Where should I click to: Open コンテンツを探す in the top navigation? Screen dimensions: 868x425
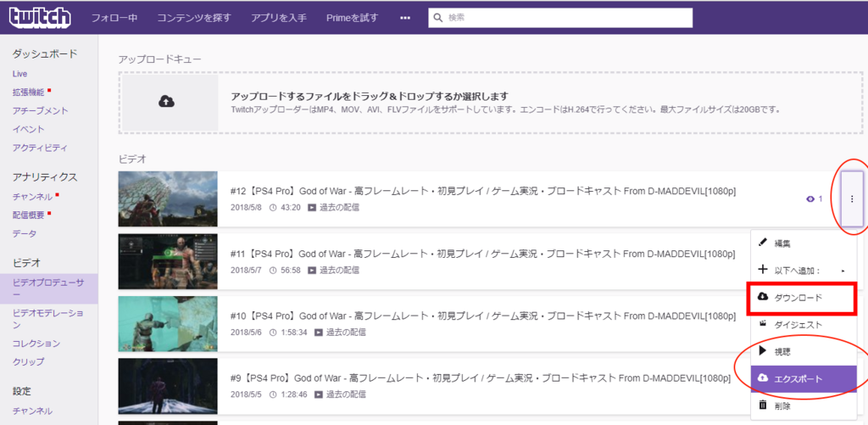tap(194, 18)
